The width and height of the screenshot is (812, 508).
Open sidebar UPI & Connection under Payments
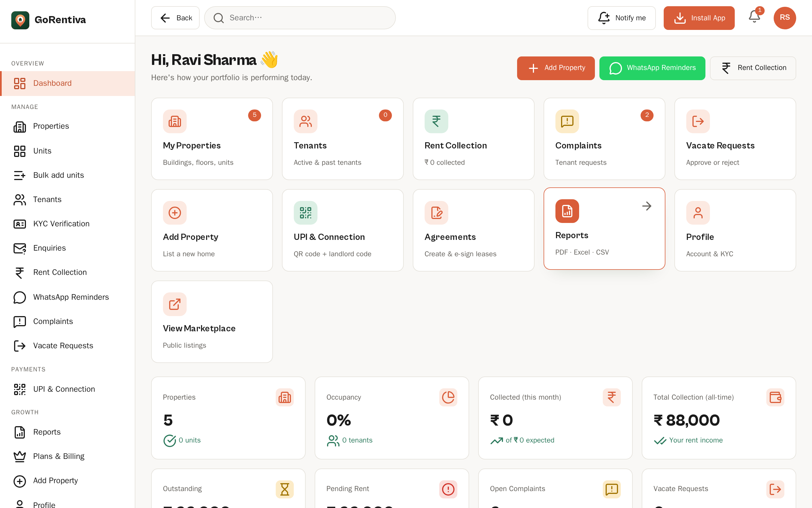(x=67, y=389)
